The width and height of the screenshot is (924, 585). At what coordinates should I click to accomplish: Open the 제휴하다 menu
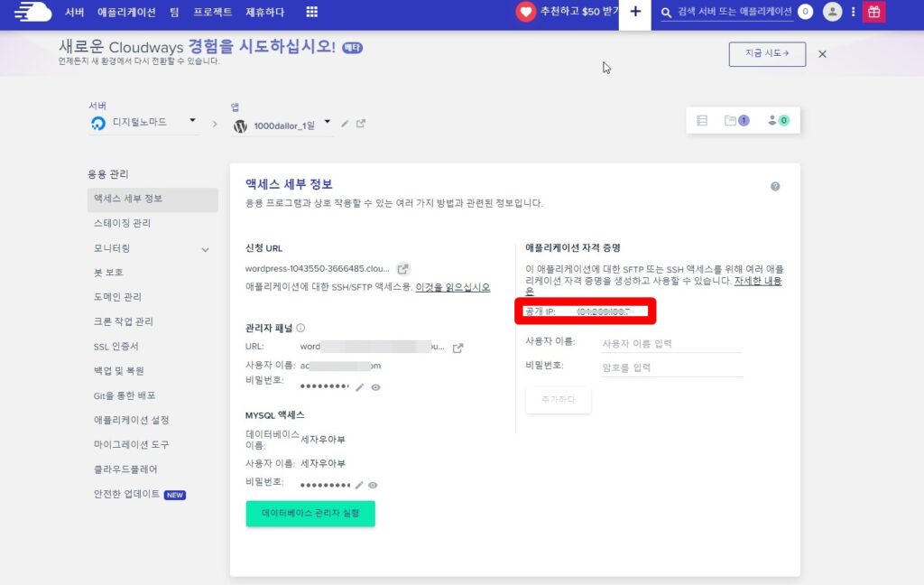tap(264, 12)
